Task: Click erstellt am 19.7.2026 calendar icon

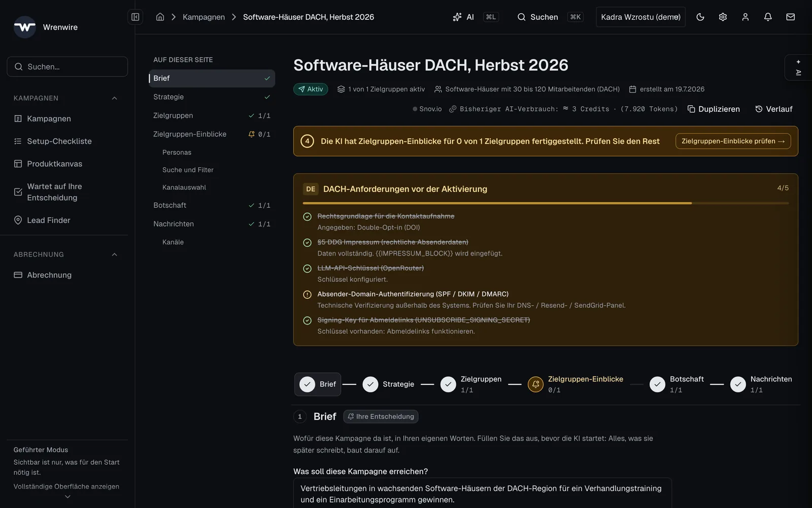Action: point(632,89)
